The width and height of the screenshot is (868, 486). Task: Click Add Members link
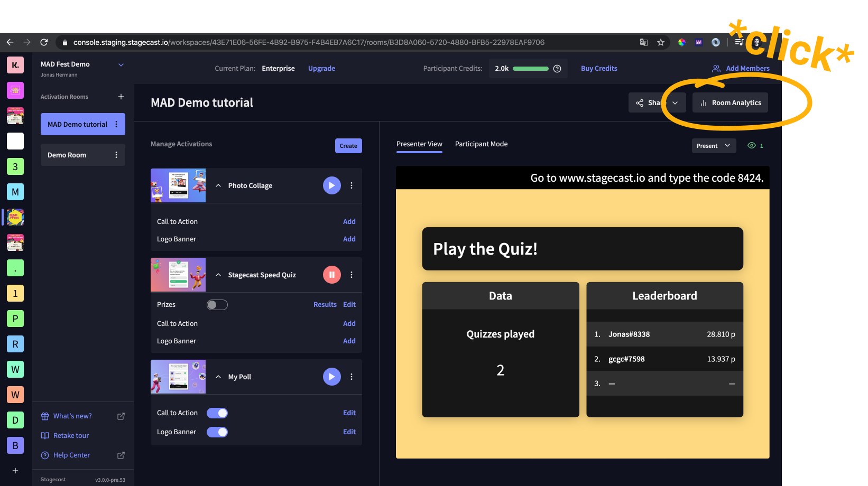tap(741, 69)
